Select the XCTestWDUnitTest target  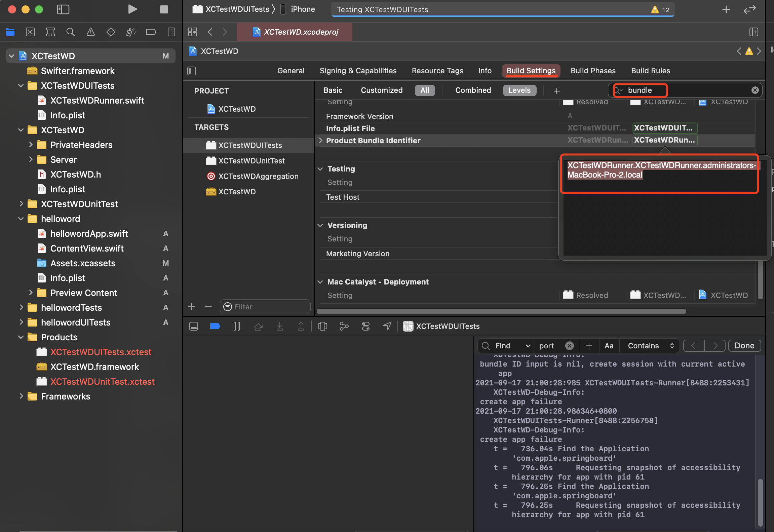[251, 161]
